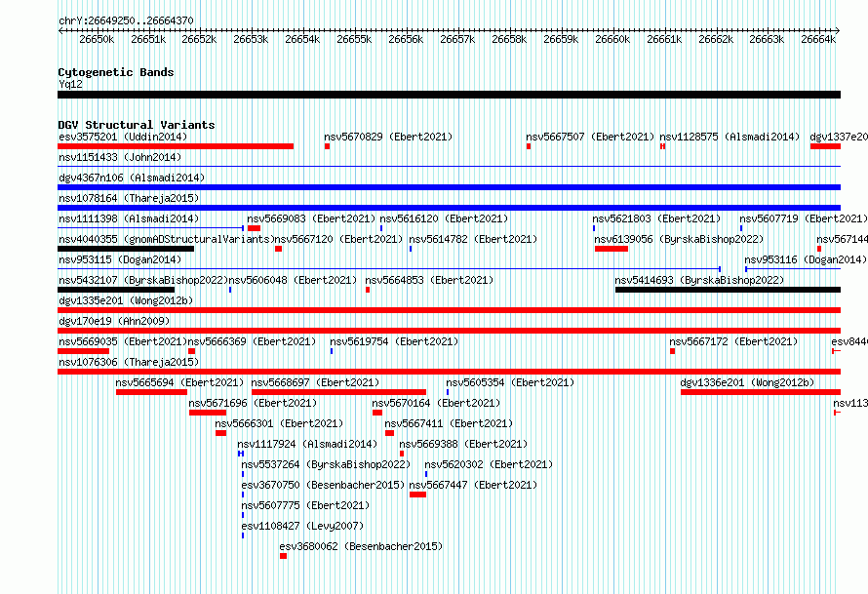The width and height of the screenshot is (868, 594).
Task: Click nsv5605354 (Ebert2021) label
Action: pos(510,382)
